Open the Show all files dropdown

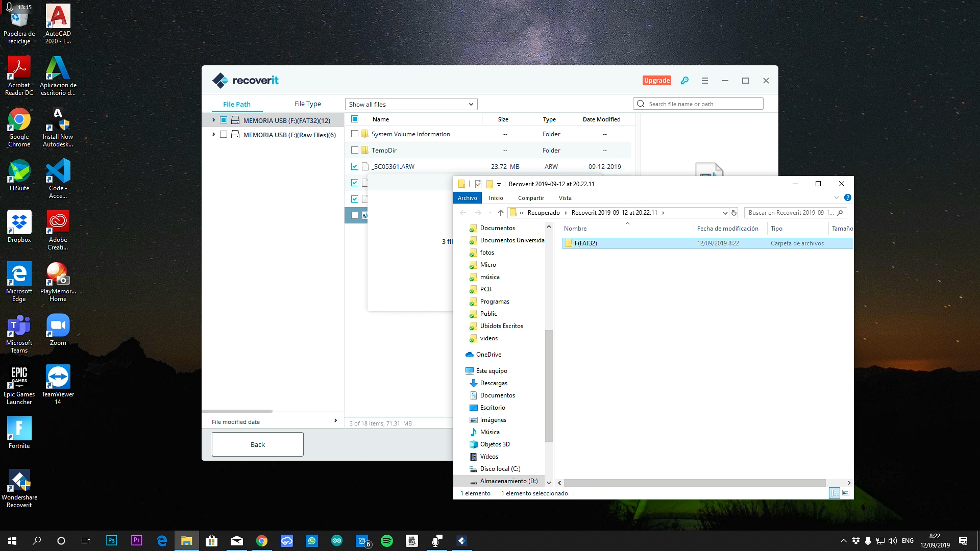[411, 104]
